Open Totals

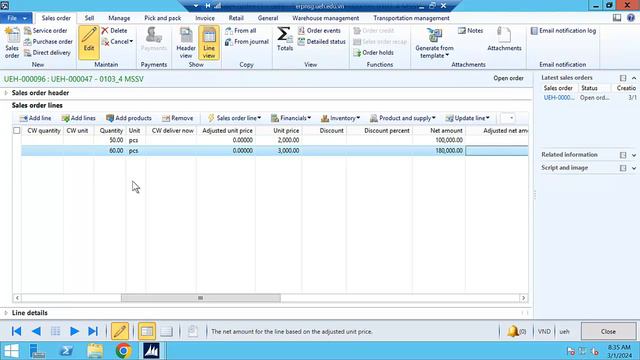[285, 40]
